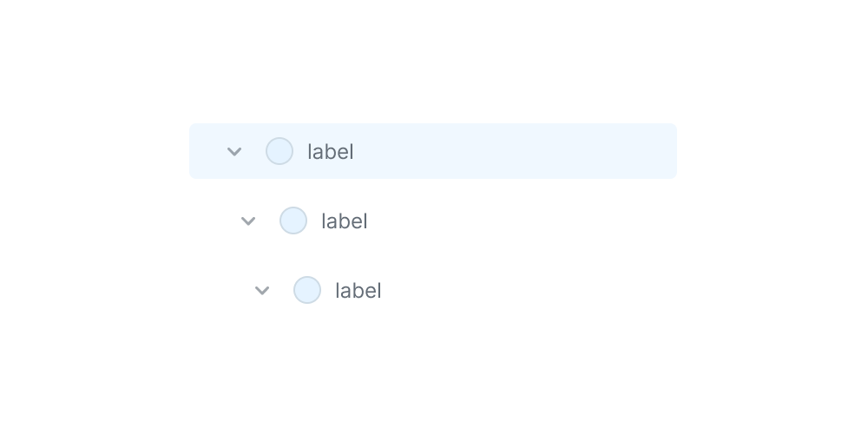Click the "label" text of the deepest item
The image size is (868, 441).
(x=358, y=291)
